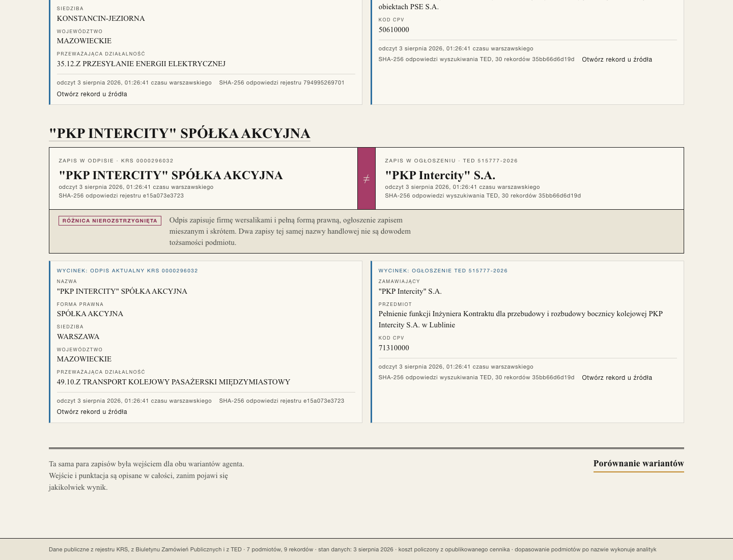This screenshot has height=560, width=733.
Task: Click the CPV code 50610000
Action: point(394,30)
